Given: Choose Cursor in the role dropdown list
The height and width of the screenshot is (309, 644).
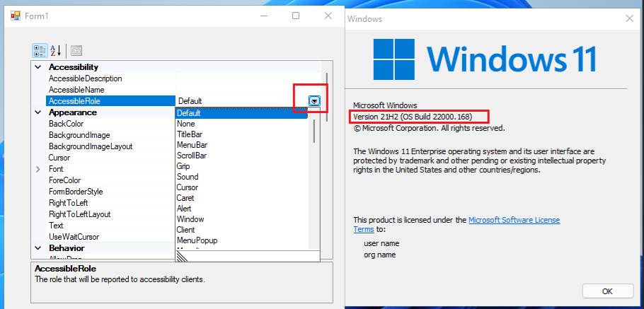Looking at the screenshot, I should pyautogui.click(x=241, y=187).
